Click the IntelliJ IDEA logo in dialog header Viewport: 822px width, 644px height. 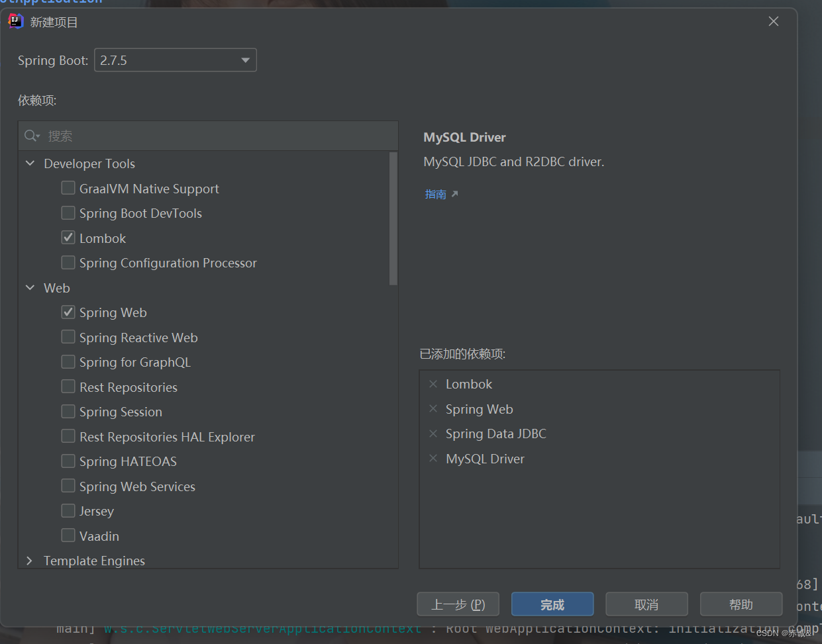(15, 21)
